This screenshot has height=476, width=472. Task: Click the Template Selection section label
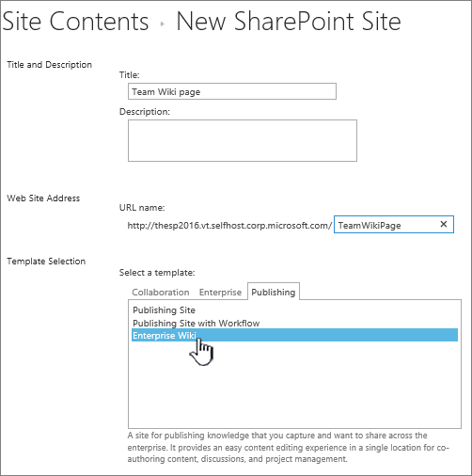(x=46, y=262)
